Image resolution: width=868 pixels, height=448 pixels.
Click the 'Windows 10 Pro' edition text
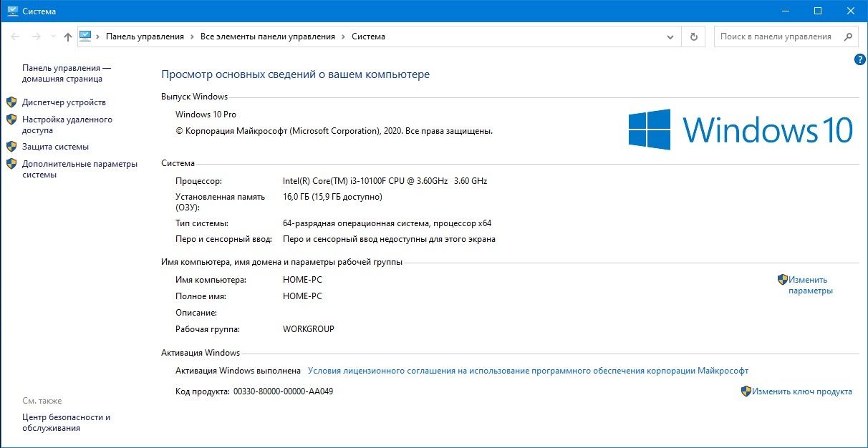(x=206, y=115)
